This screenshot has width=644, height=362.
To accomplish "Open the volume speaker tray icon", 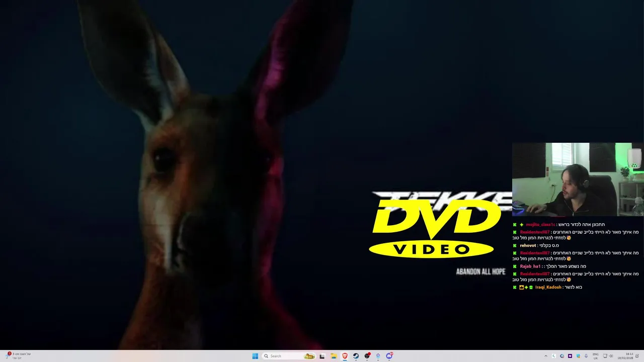I will pyautogui.click(x=611, y=356).
